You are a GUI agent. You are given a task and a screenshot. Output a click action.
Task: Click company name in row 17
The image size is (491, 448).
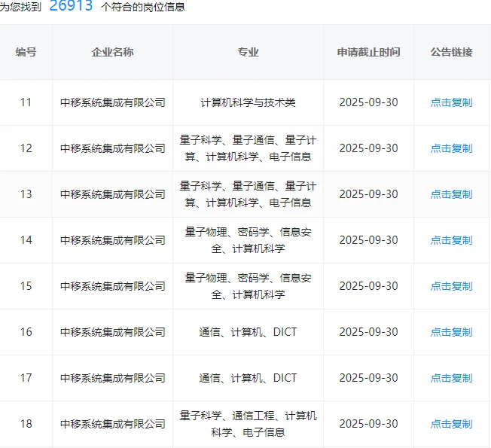coord(113,378)
